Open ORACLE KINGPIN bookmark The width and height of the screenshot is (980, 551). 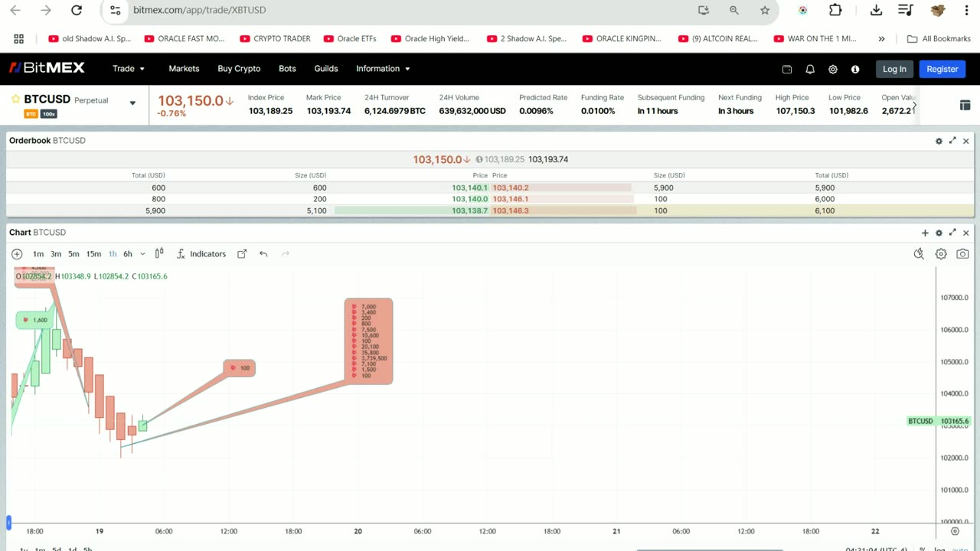[x=622, y=39]
